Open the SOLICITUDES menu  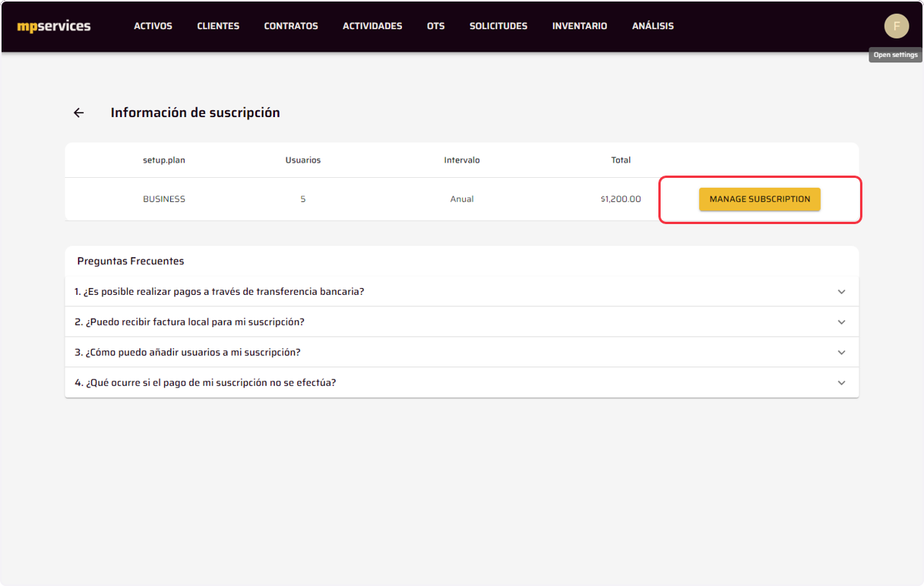(x=498, y=26)
